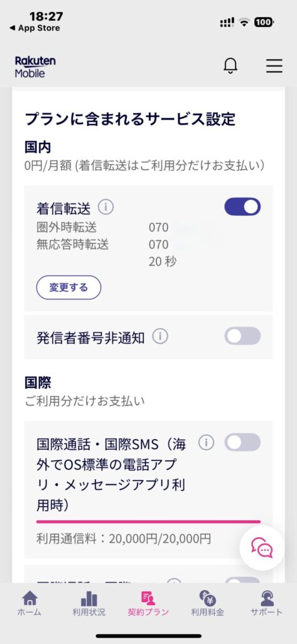Turn on 国際通話・国際SMS toggle
Image resolution: width=297 pixels, height=644 pixels.
click(242, 442)
